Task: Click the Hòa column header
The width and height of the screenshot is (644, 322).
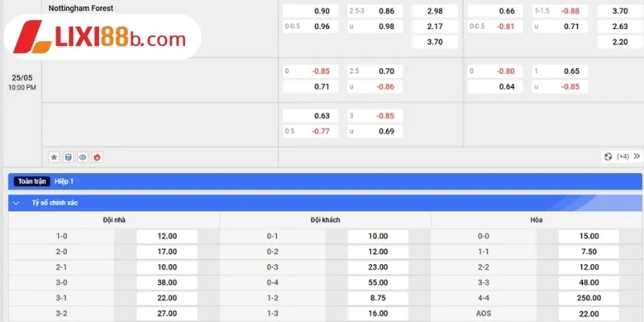Action: [536, 220]
